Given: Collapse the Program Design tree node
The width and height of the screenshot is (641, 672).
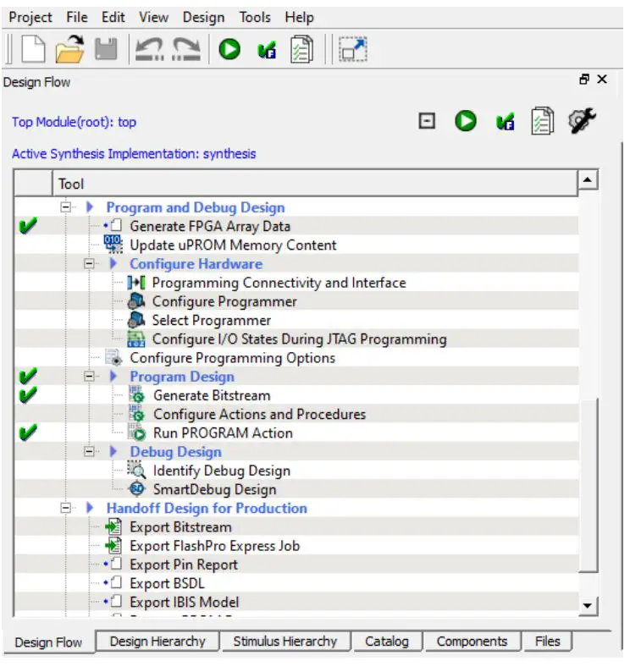Looking at the screenshot, I should click(89, 377).
